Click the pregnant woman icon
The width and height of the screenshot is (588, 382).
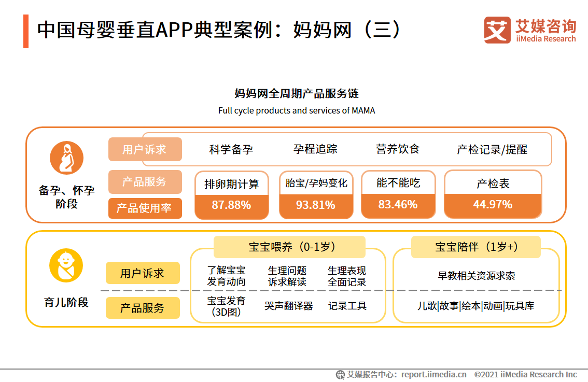pyautogui.click(x=67, y=158)
